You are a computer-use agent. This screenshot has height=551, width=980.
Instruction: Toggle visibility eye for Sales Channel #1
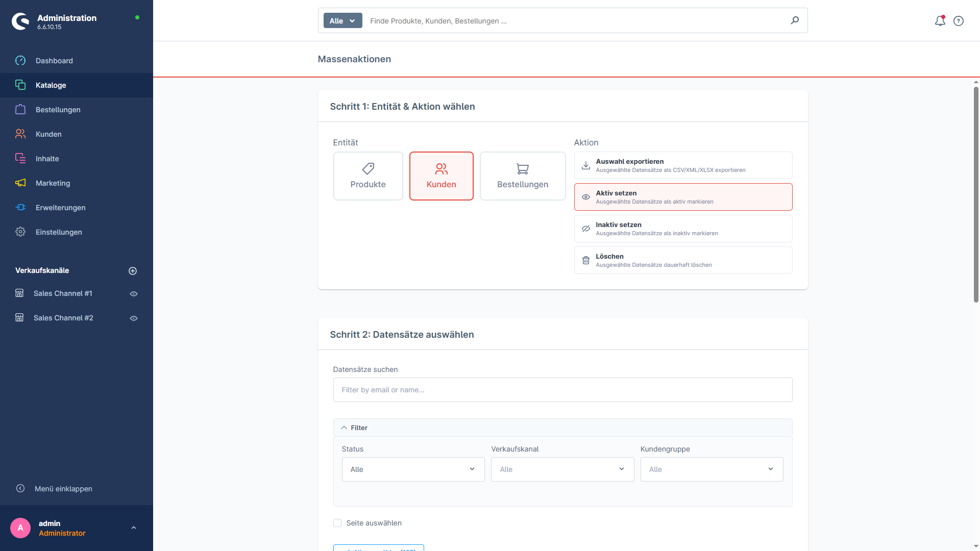pyautogui.click(x=134, y=294)
